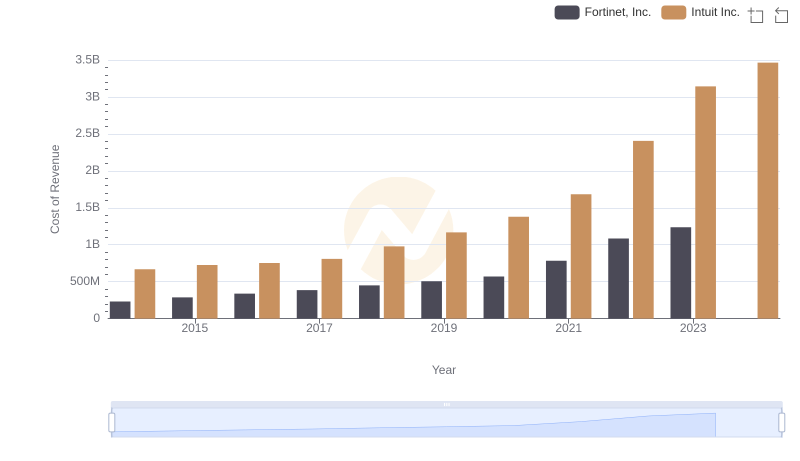Image resolution: width=800 pixels, height=461 pixels.
Task: Click Intuit's bar for 2022
Action: point(643,230)
